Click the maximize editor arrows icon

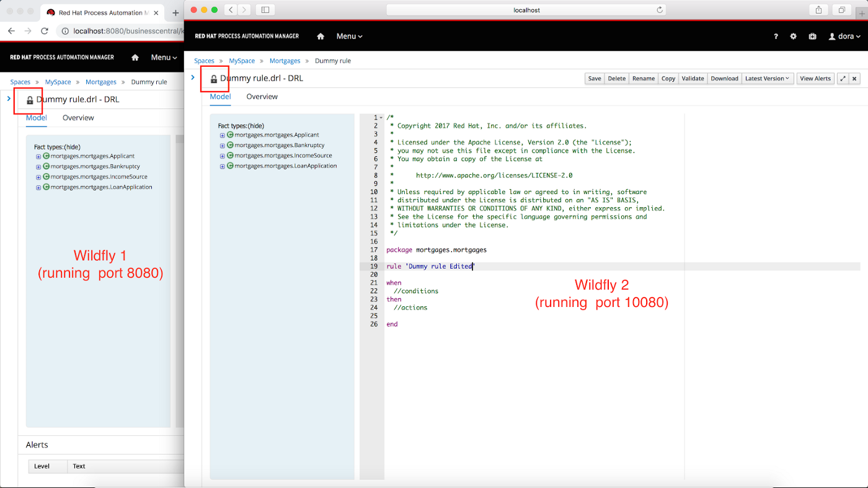843,79
